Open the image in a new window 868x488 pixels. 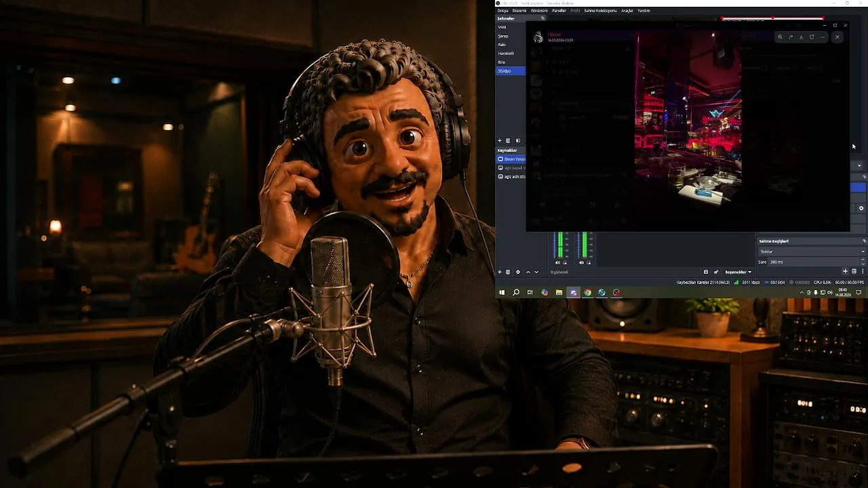(812, 37)
